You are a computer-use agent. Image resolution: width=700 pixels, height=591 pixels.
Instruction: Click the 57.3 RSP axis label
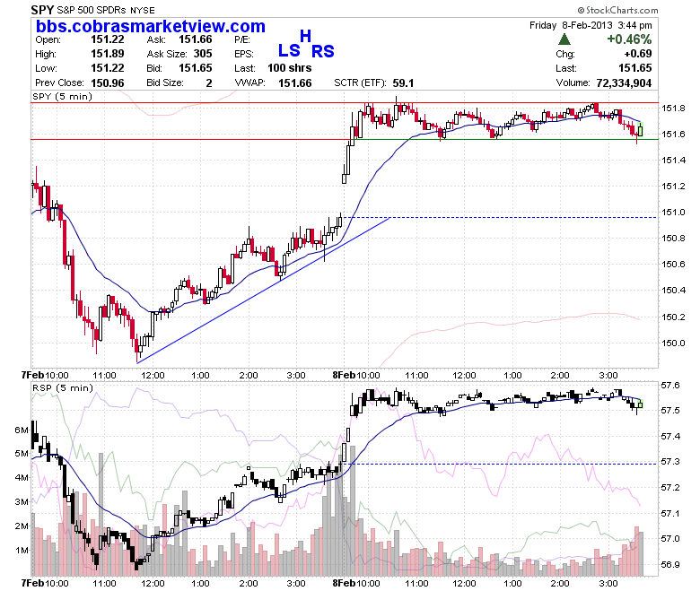point(670,461)
